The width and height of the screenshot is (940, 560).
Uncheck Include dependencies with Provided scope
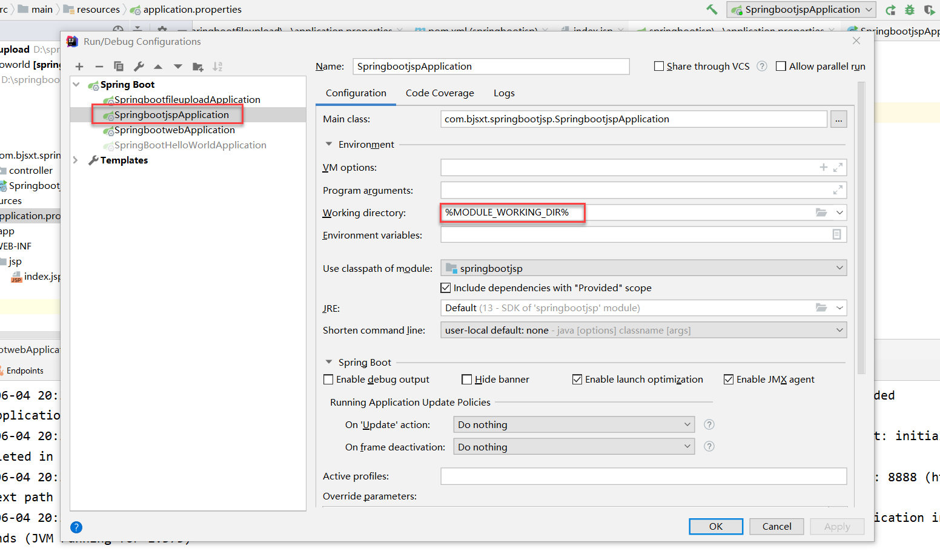click(x=446, y=288)
